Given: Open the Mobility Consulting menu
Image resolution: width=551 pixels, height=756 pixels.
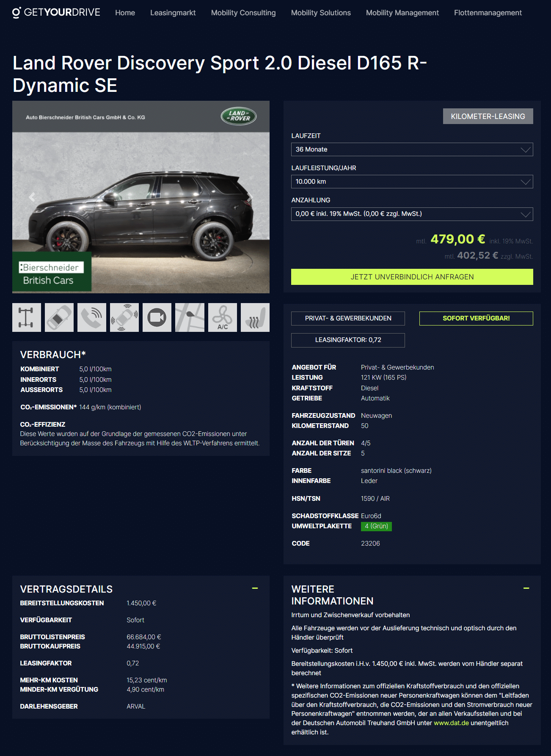Looking at the screenshot, I should pos(243,13).
